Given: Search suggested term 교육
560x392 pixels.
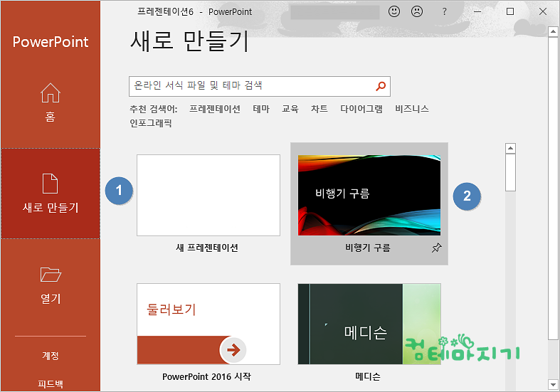Looking at the screenshot, I should pyautogui.click(x=290, y=109).
